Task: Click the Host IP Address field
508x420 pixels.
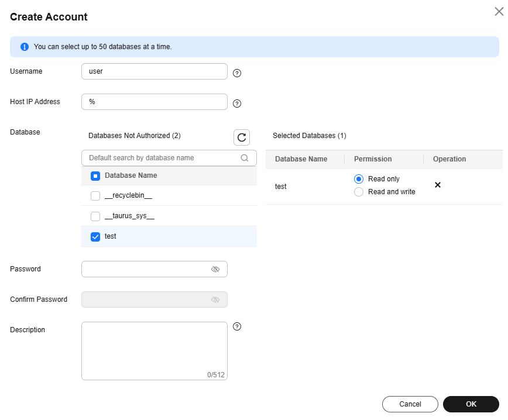Action: click(x=155, y=102)
